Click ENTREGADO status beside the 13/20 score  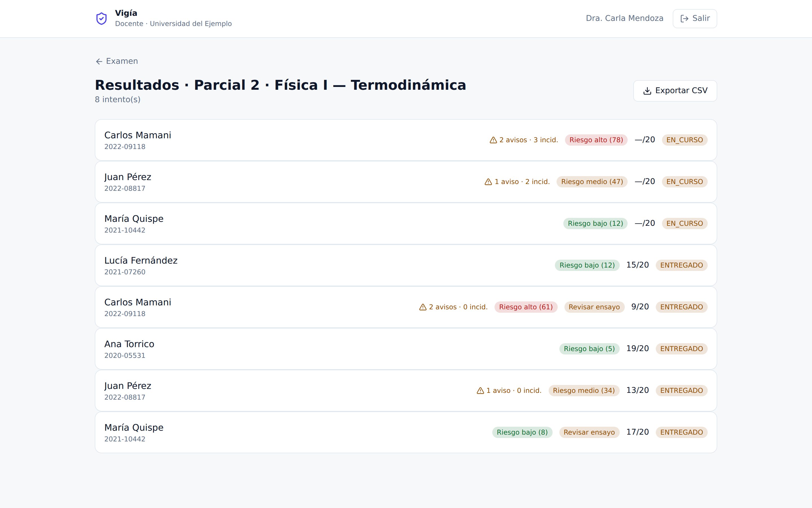pyautogui.click(x=681, y=391)
